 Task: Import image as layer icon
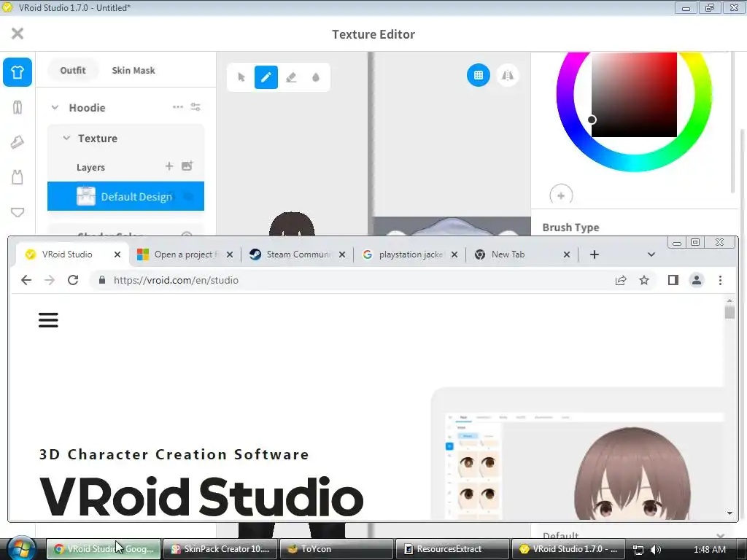[x=187, y=166]
